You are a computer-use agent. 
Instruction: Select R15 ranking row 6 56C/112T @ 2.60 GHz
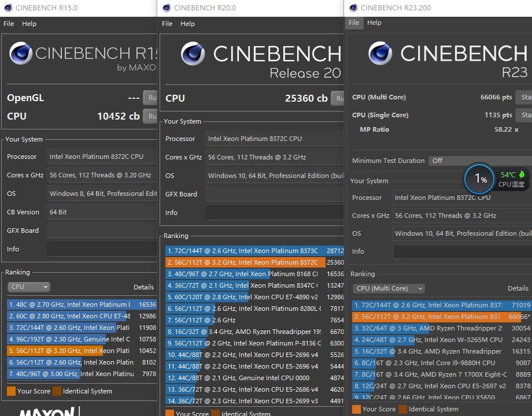pos(82,362)
